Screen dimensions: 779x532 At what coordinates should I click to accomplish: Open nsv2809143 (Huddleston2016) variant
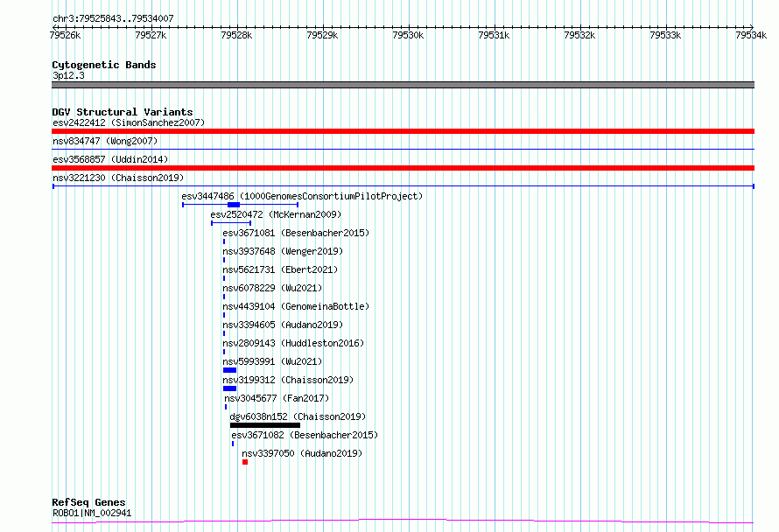pos(293,343)
